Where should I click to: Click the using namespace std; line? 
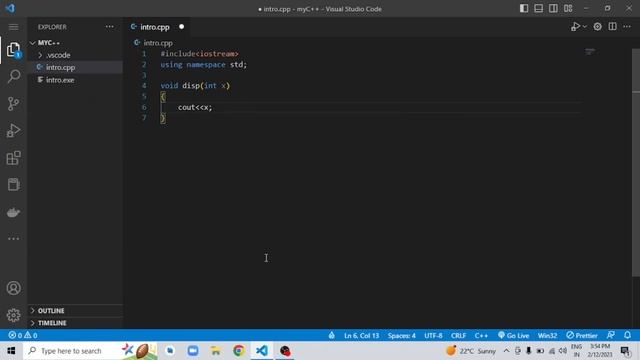[203, 64]
